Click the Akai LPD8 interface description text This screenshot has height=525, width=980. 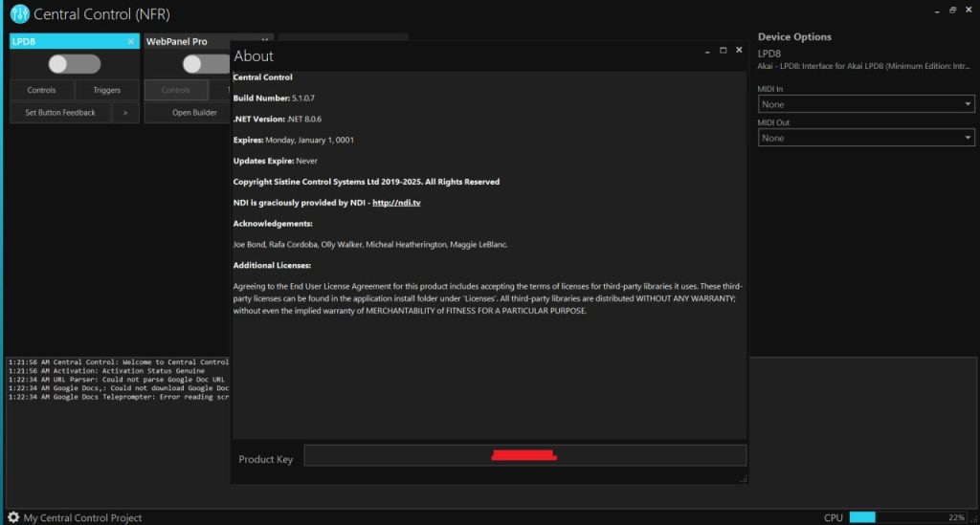[x=864, y=66]
